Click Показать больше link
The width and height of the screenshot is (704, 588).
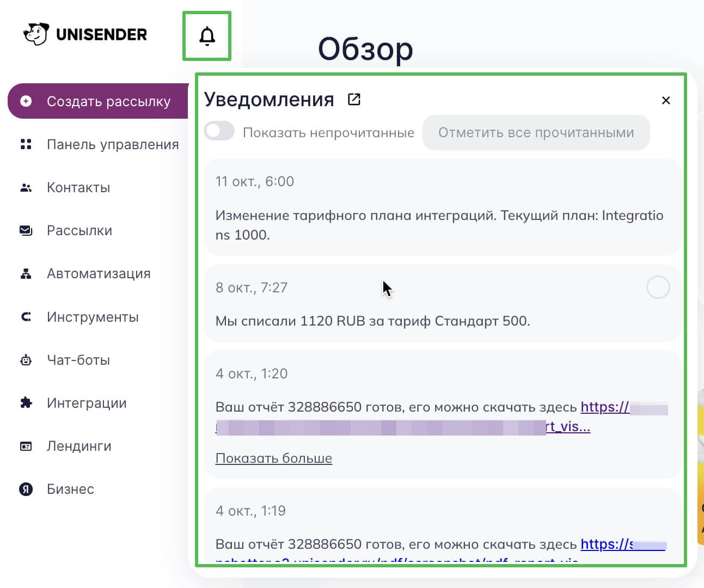(274, 458)
